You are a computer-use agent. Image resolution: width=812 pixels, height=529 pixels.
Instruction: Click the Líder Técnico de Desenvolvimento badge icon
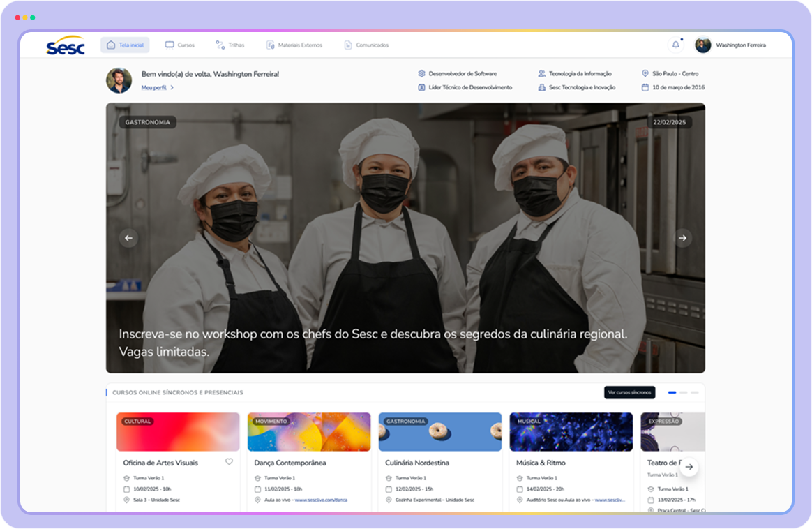[x=421, y=87]
